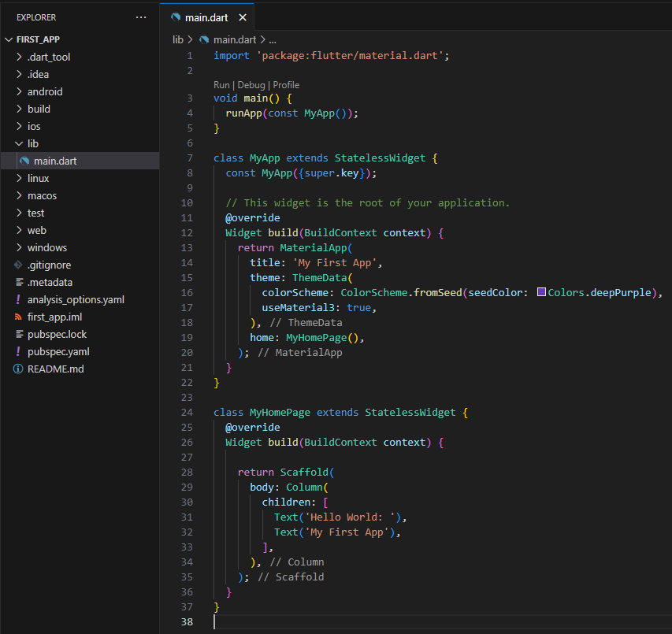Expand the android folder
This screenshot has height=634, width=672.
(19, 91)
